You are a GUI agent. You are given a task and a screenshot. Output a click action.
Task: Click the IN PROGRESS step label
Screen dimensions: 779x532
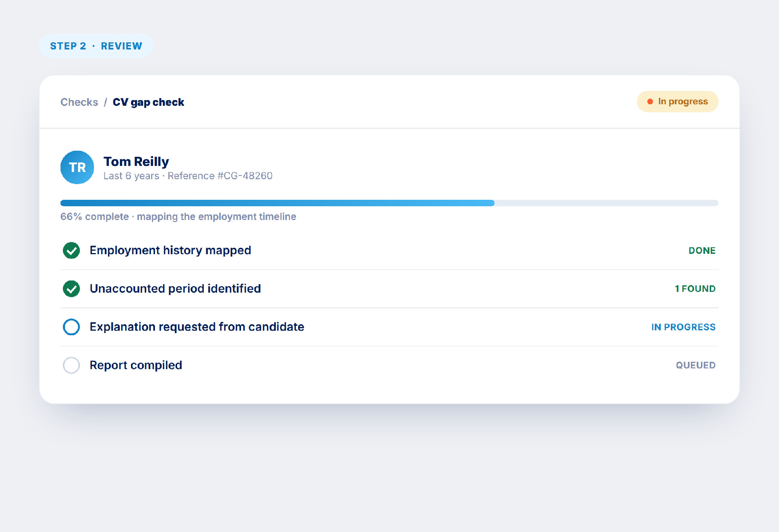(683, 327)
